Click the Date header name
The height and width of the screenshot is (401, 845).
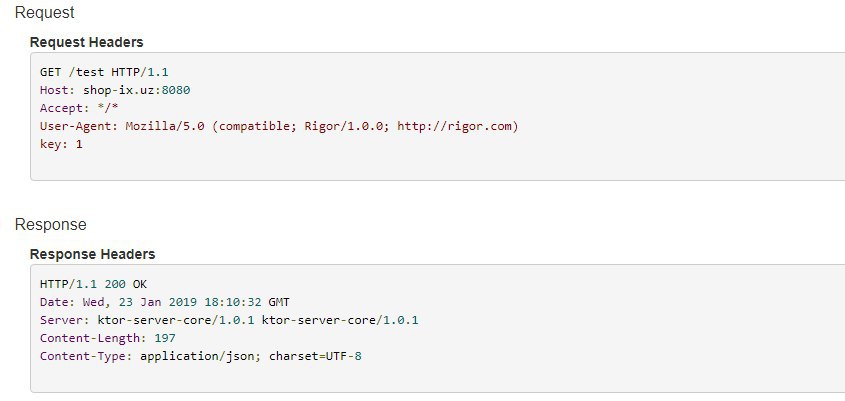(x=55, y=302)
